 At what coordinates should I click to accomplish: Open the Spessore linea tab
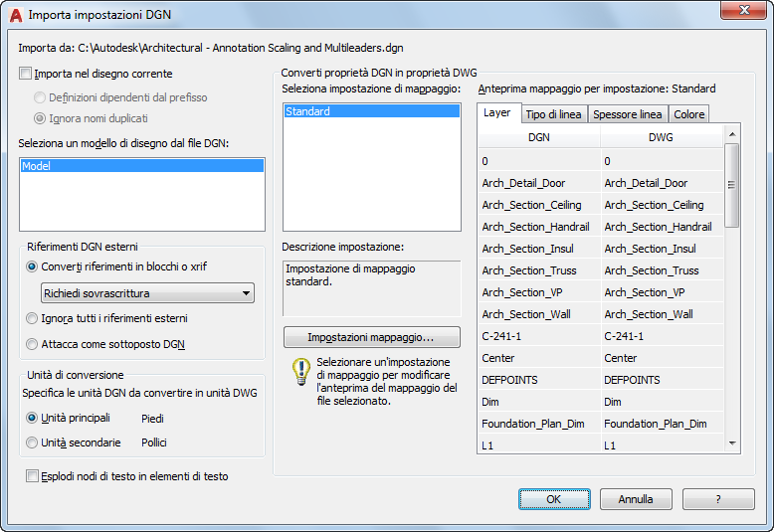click(627, 114)
